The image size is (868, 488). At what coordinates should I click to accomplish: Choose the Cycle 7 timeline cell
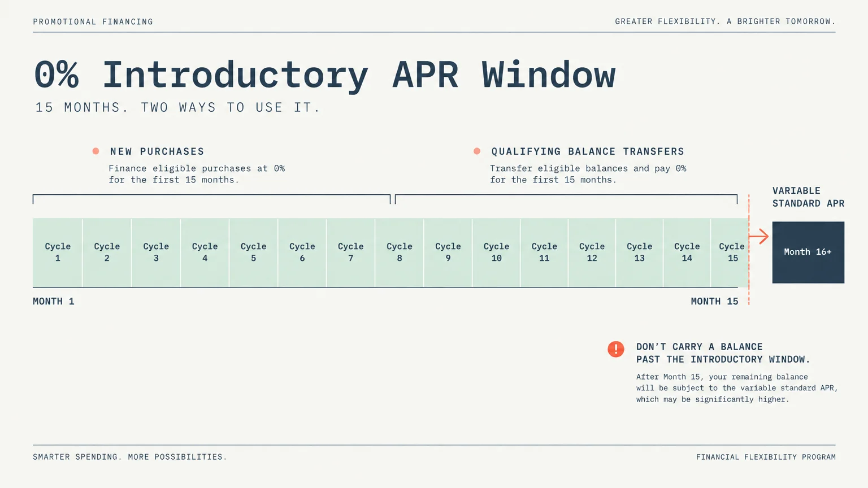click(351, 252)
